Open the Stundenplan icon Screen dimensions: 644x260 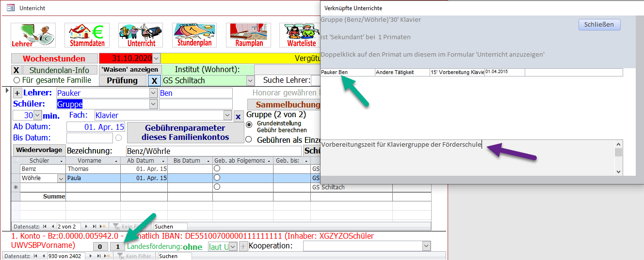[194, 35]
